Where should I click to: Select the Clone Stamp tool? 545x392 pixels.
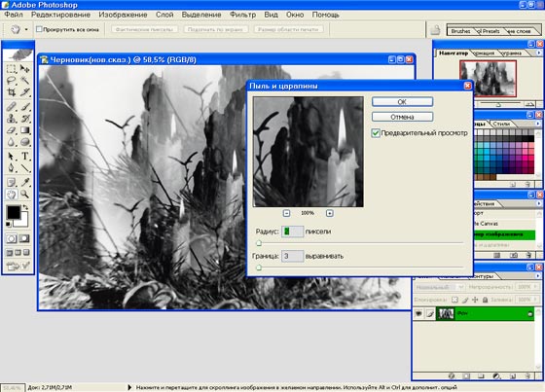tap(11, 119)
